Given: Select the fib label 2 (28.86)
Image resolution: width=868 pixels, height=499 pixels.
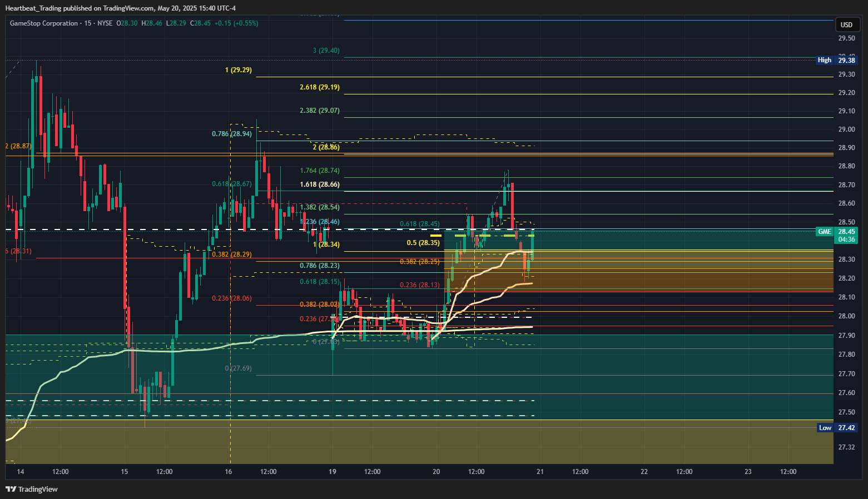Looking at the screenshot, I should 326,147.
